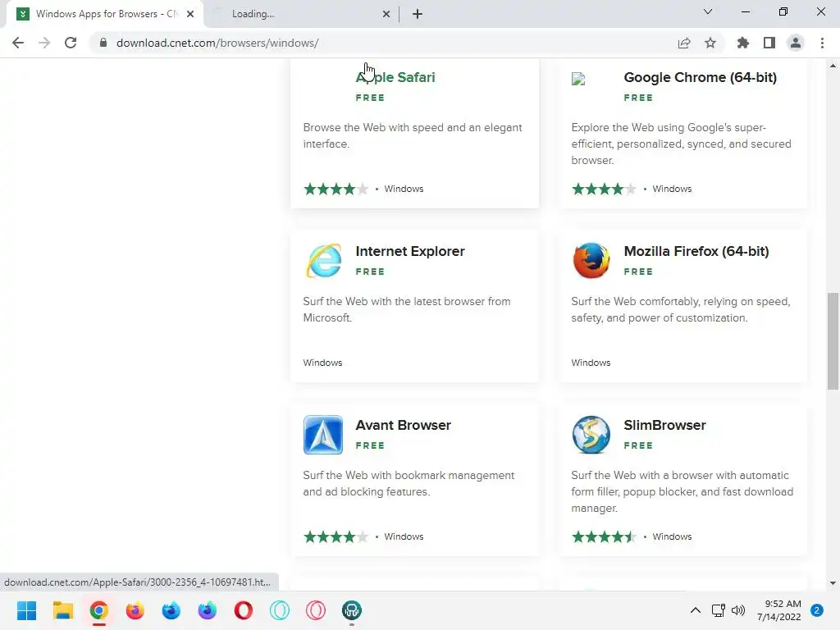Open the Google Chrome (64-bit) link
Screen dimensions: 840x630
(701, 77)
